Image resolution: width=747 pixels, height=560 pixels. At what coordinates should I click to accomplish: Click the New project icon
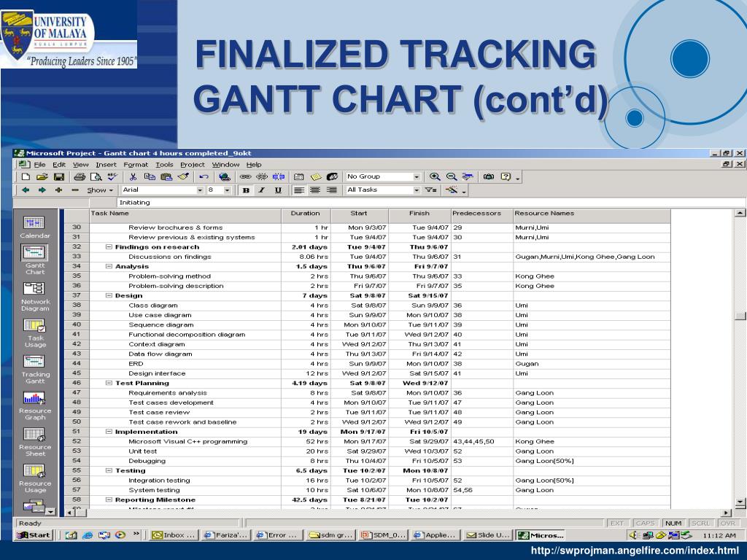(x=26, y=176)
